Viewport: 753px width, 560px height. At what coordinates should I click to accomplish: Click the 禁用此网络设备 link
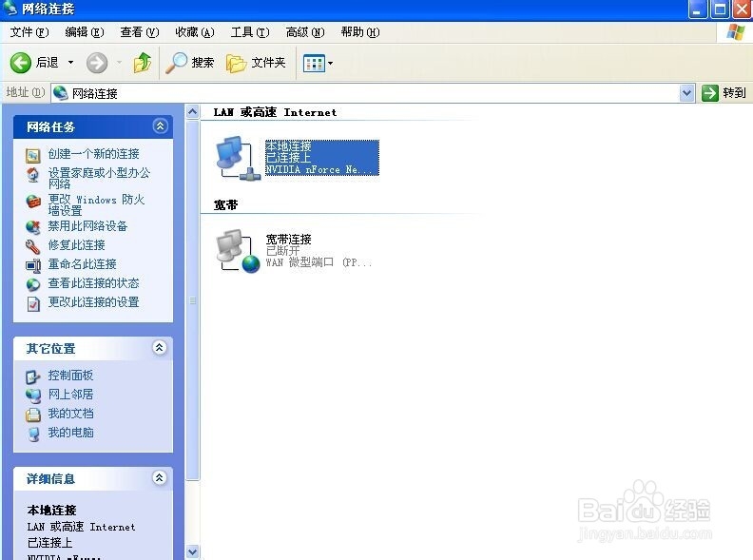tap(87, 225)
